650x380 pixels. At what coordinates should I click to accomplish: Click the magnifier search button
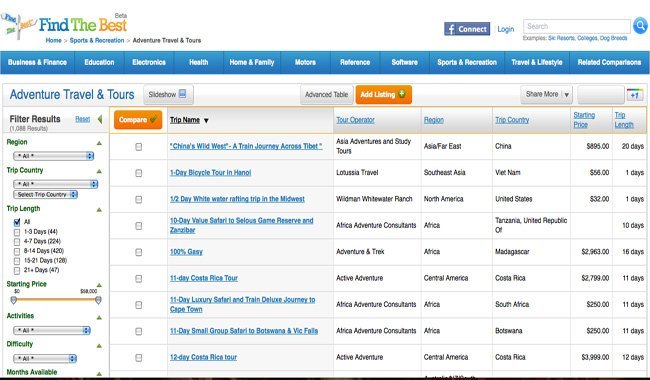[x=640, y=26]
